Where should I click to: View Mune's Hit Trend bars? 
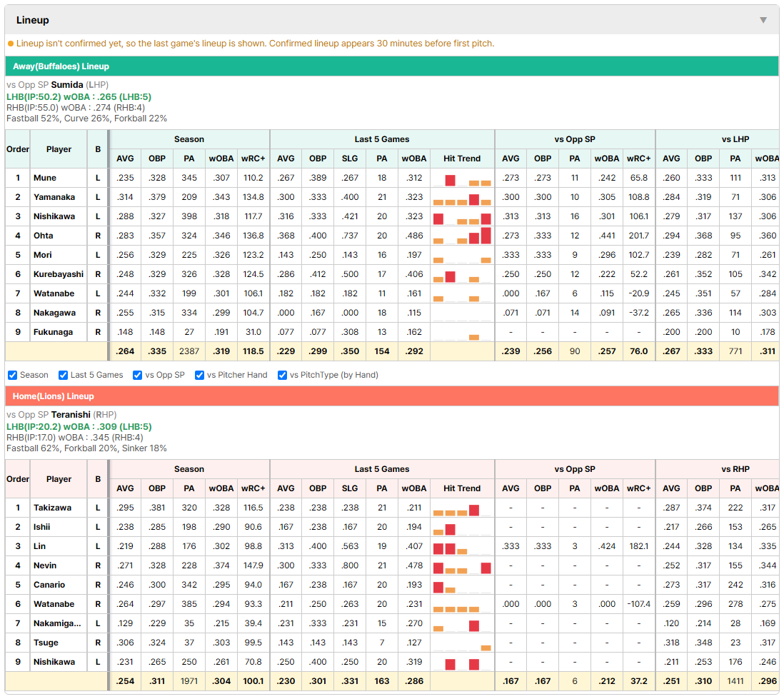pyautogui.click(x=462, y=178)
